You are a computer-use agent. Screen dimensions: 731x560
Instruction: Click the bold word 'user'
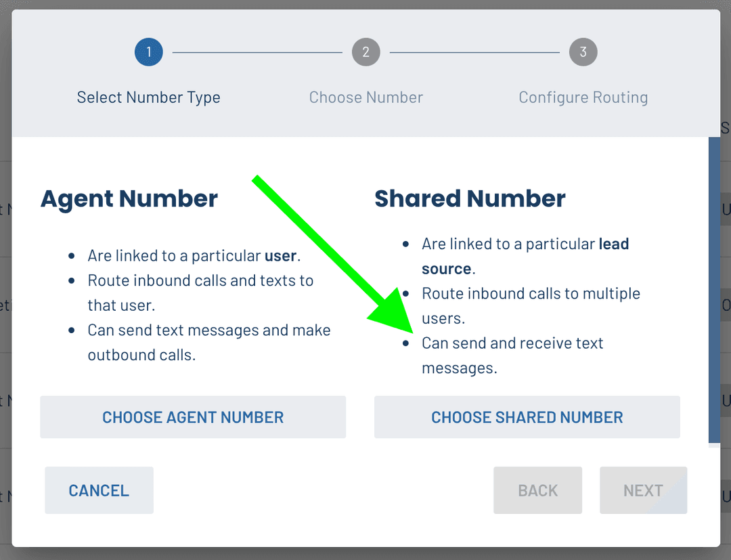click(280, 256)
